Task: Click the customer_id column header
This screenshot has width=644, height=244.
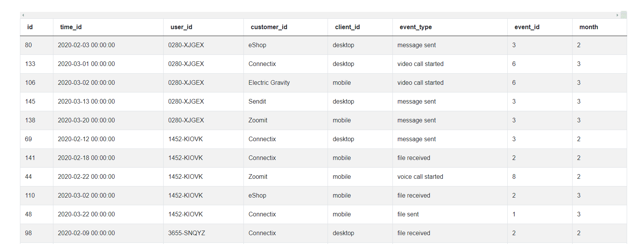Action: coord(269,27)
